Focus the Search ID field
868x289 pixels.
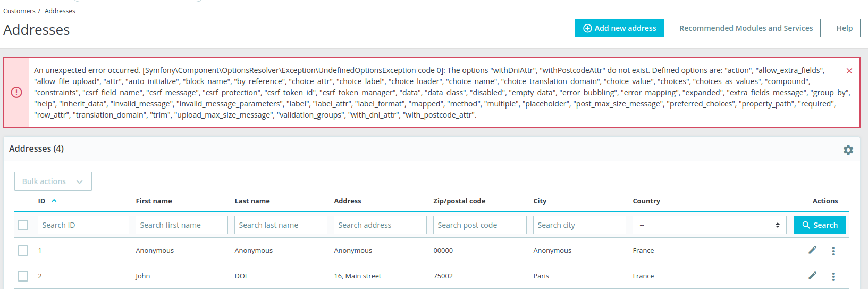click(83, 225)
